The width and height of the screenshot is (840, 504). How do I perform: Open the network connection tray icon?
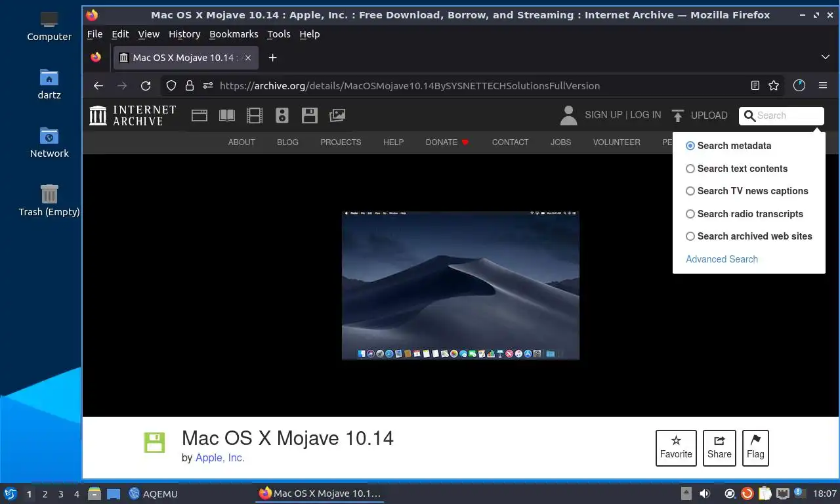[x=783, y=493]
